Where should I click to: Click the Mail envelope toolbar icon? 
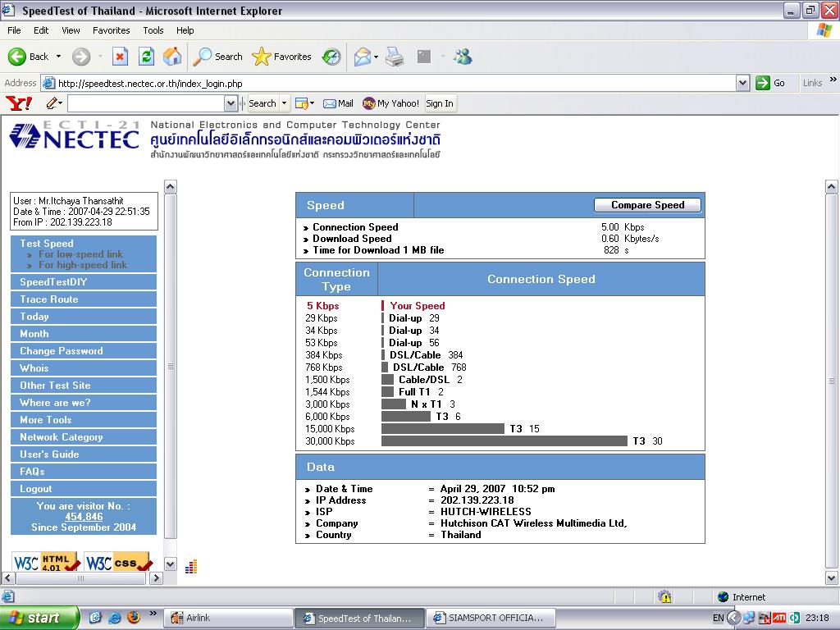coord(363,57)
